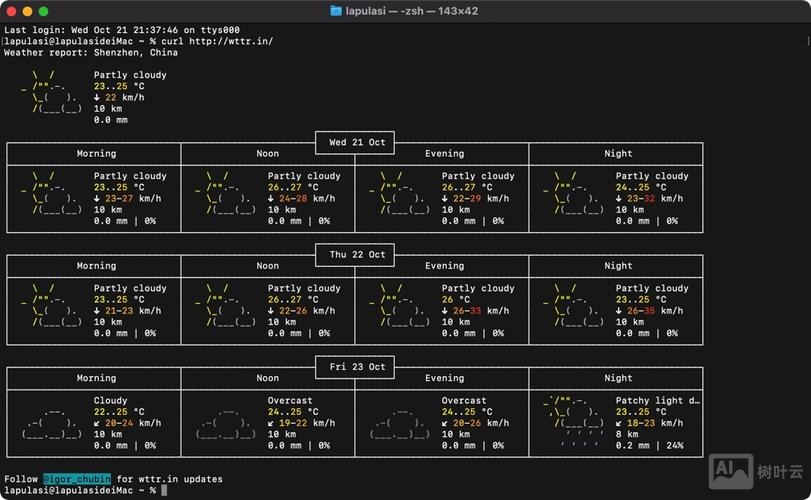The image size is (811, 500).
Task: Open the @igor_chubin link
Action: pos(77,479)
